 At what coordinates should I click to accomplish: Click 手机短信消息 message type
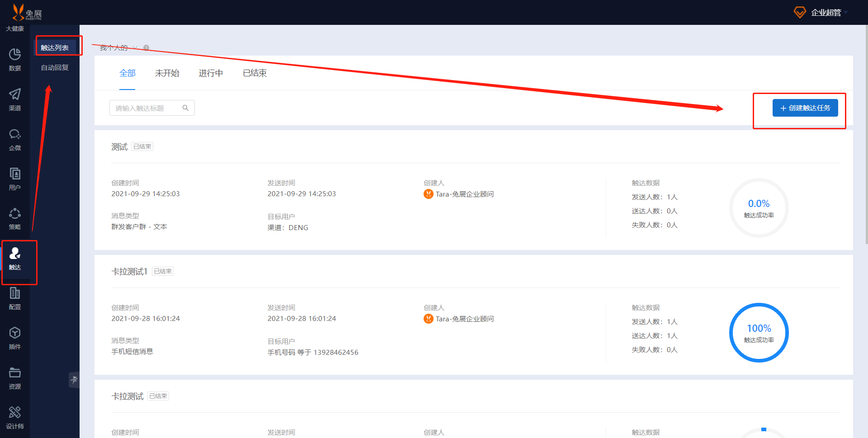click(132, 352)
